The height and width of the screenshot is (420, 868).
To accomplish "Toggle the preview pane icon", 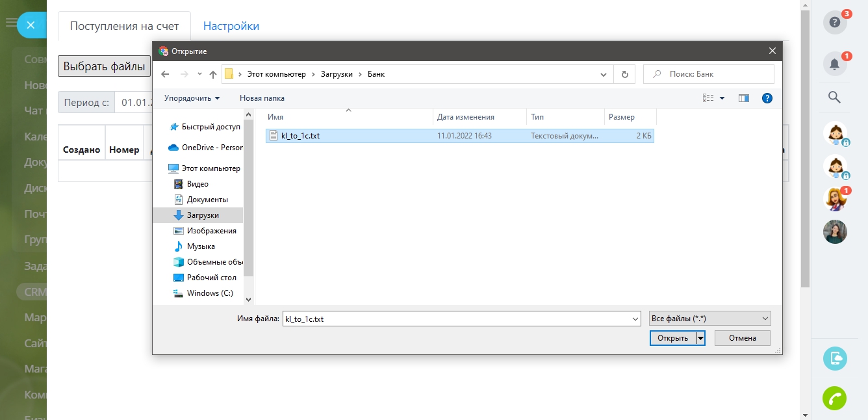I will tap(744, 98).
